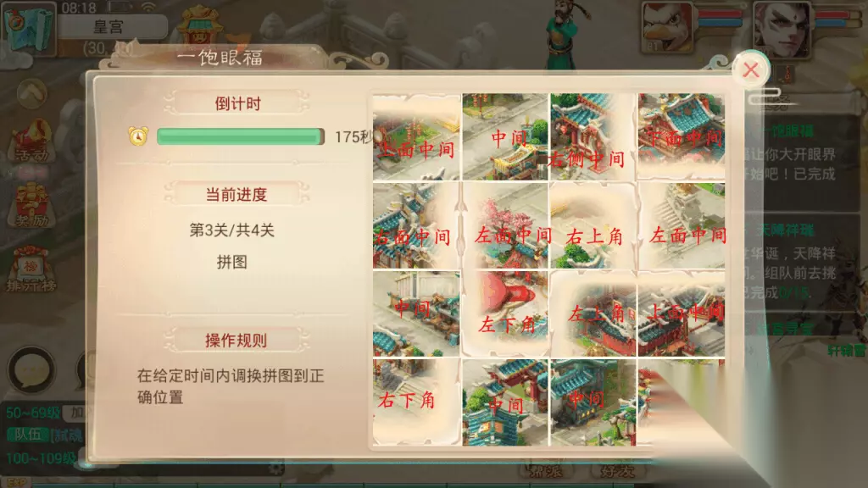Select the eagle pet avatar
This screenshot has height=488, width=868.
[x=668, y=28]
